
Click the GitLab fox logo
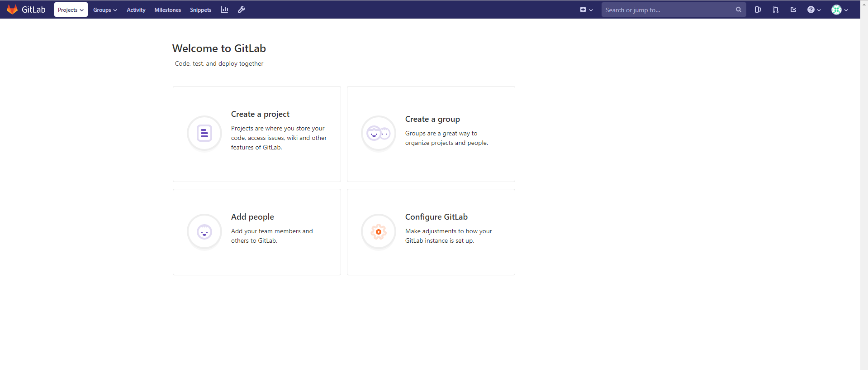point(12,10)
